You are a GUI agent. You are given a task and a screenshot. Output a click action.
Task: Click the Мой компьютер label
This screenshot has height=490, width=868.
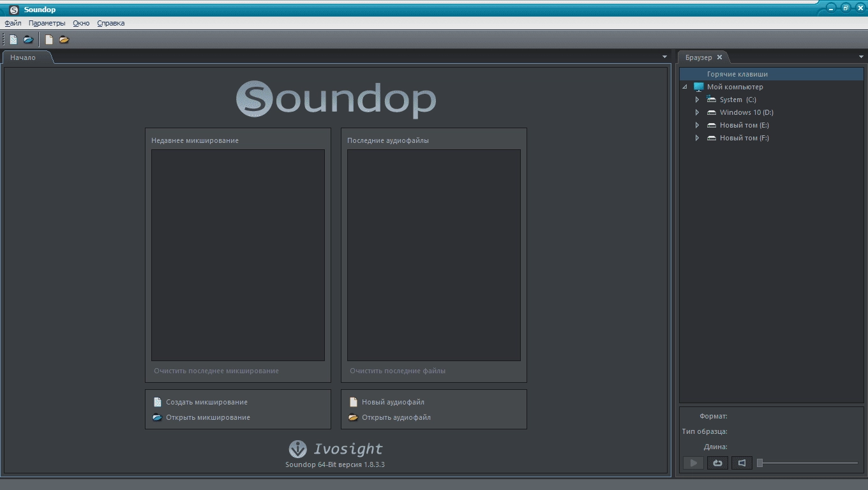tap(735, 87)
